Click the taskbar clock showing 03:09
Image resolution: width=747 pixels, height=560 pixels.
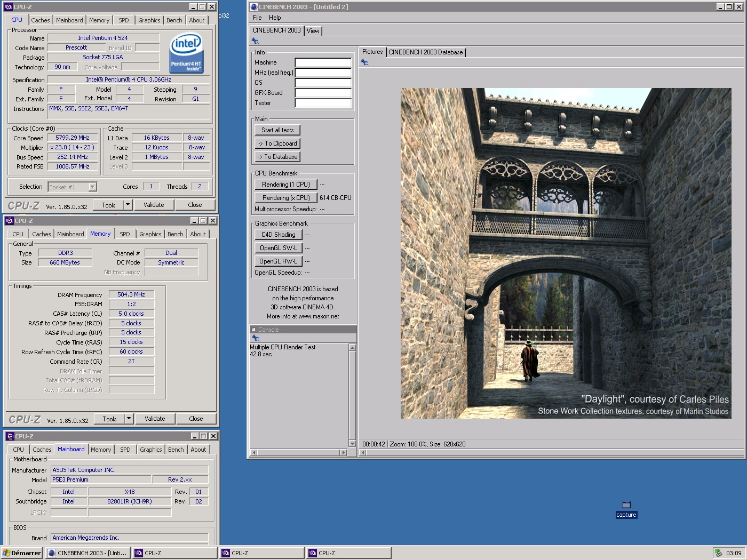tap(734, 553)
